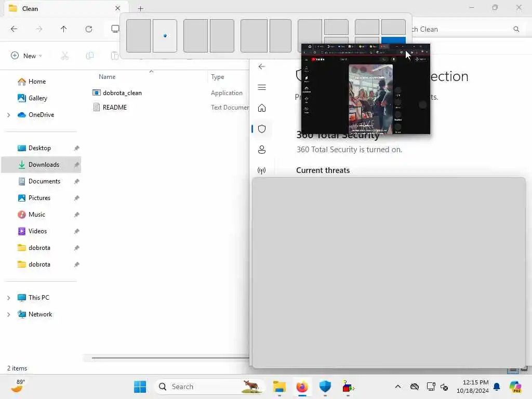Snap window to left half layout
Image resolution: width=532 pixels, height=399 pixels.
[x=138, y=36]
